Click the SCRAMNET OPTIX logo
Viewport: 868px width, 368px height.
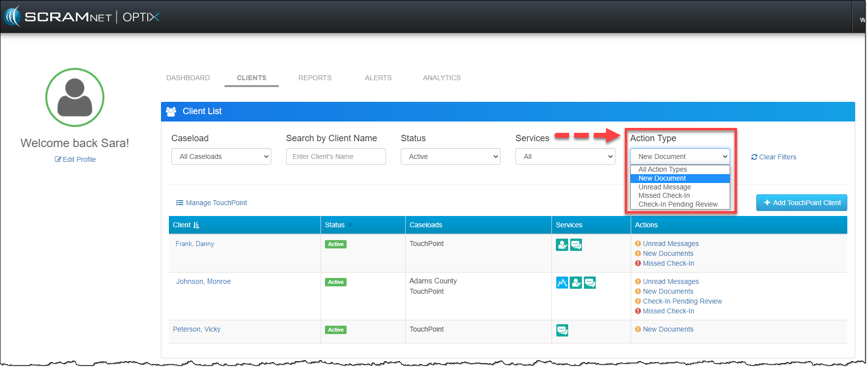tap(82, 17)
